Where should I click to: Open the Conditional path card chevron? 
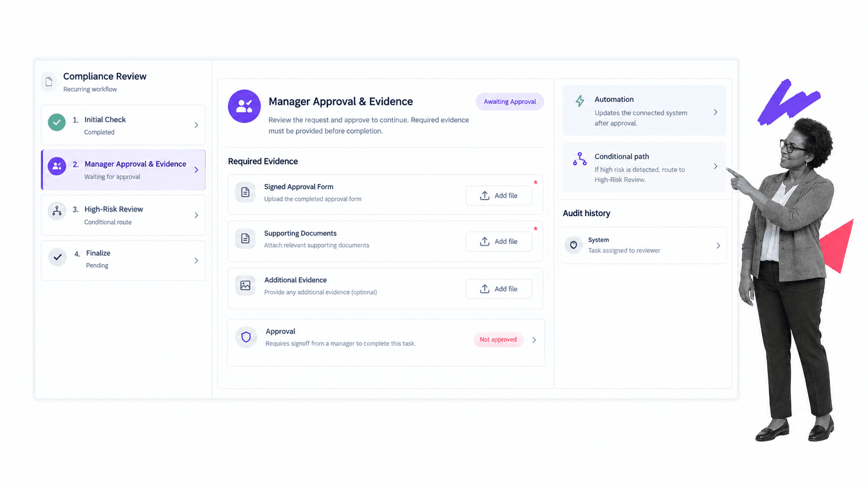click(715, 166)
